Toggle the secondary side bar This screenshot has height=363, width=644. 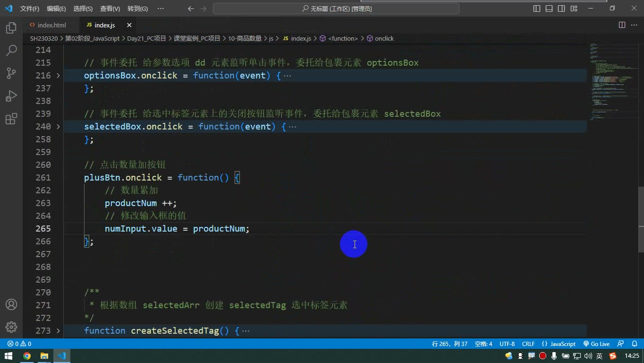561,9
